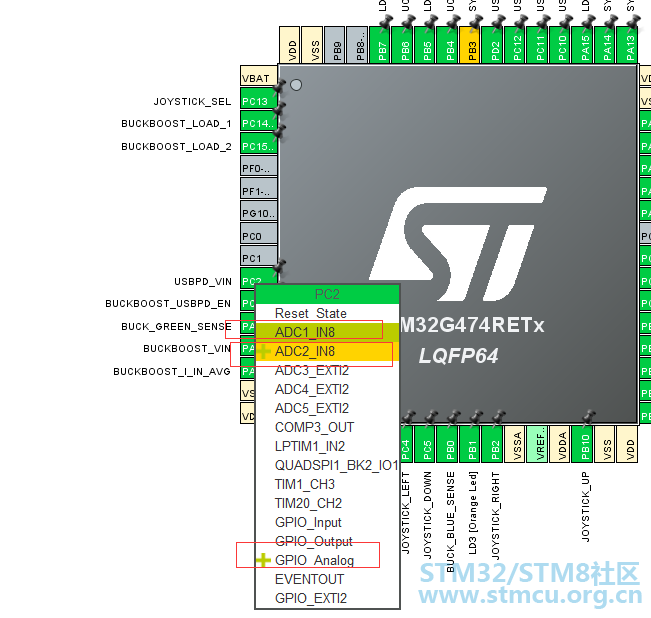Screen dimensions: 651x618
Task: Set PC2 as GPIO_Input
Action: 327,522
